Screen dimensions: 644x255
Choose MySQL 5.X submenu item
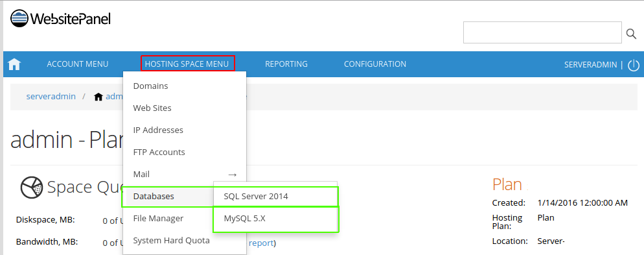tap(275, 219)
